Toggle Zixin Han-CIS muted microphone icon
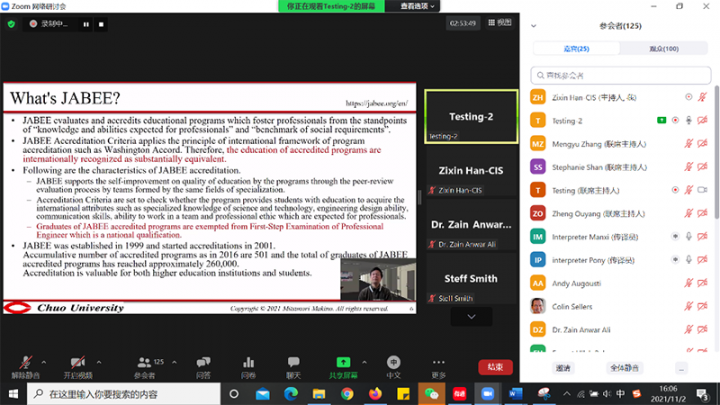The width and height of the screenshot is (720, 405). (x=702, y=97)
